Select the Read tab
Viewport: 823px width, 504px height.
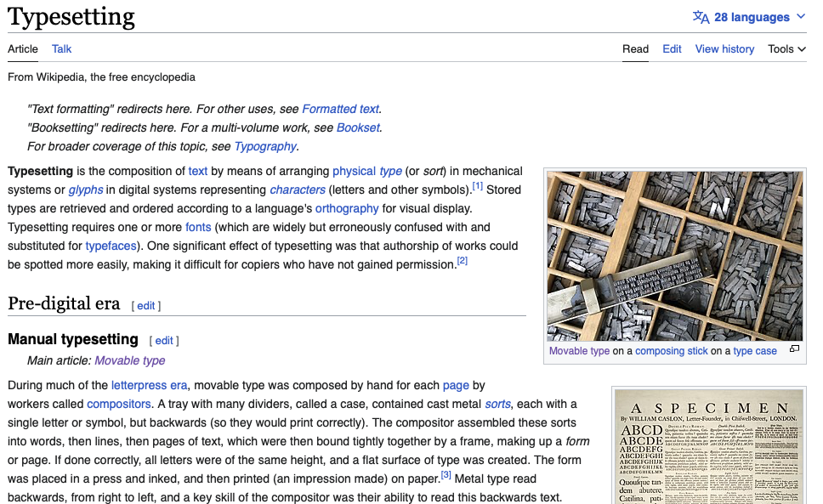tap(636, 48)
